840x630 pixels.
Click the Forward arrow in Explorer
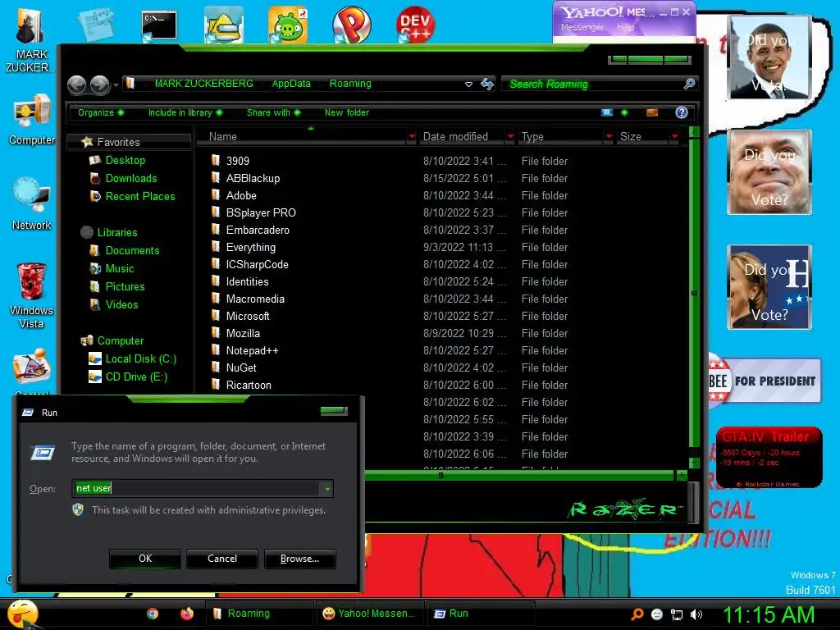99,84
